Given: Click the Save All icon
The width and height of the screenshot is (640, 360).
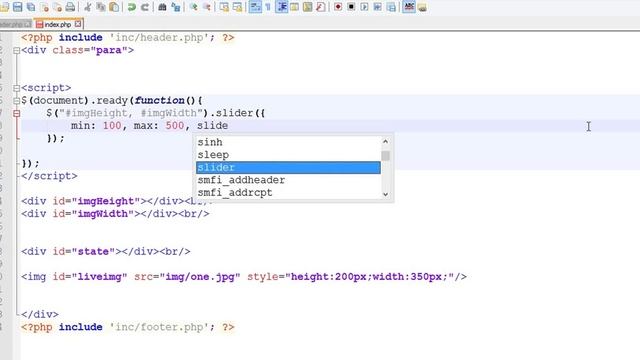Looking at the screenshot, I should click(x=31, y=7).
